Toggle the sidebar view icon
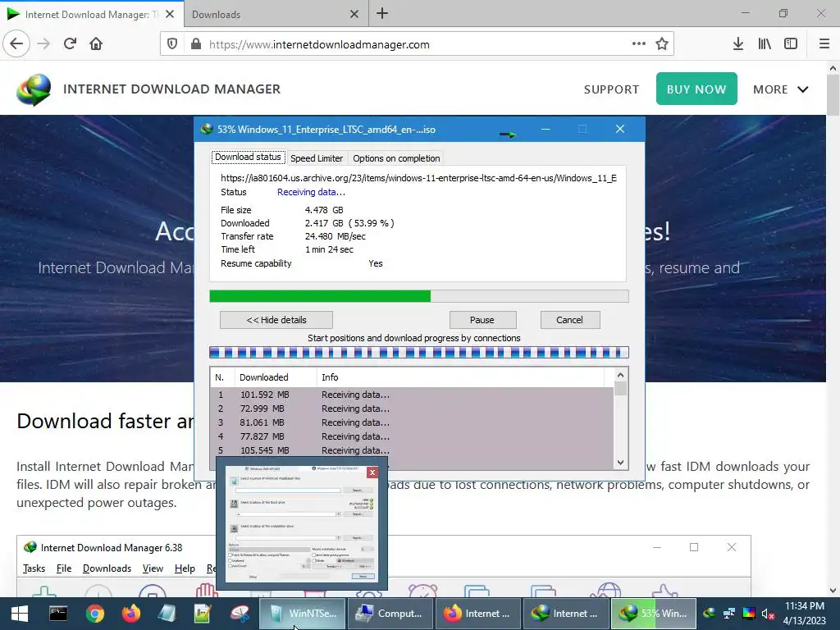The image size is (840, 630). coord(791,44)
